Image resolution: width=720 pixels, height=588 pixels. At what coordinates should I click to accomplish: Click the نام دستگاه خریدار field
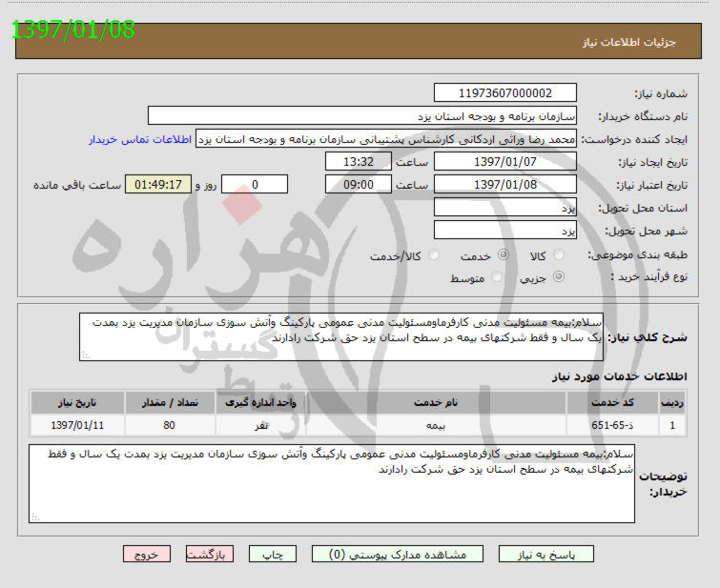[361, 115]
